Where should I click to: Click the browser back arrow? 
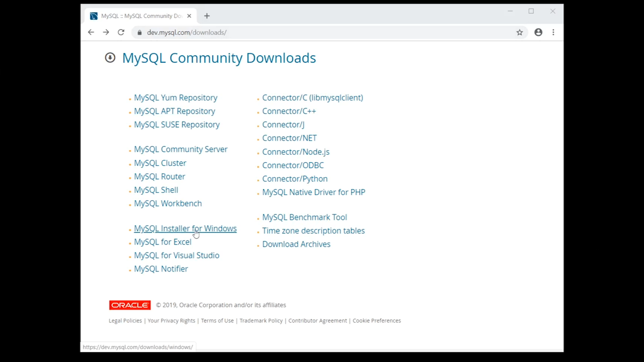pyautogui.click(x=91, y=32)
